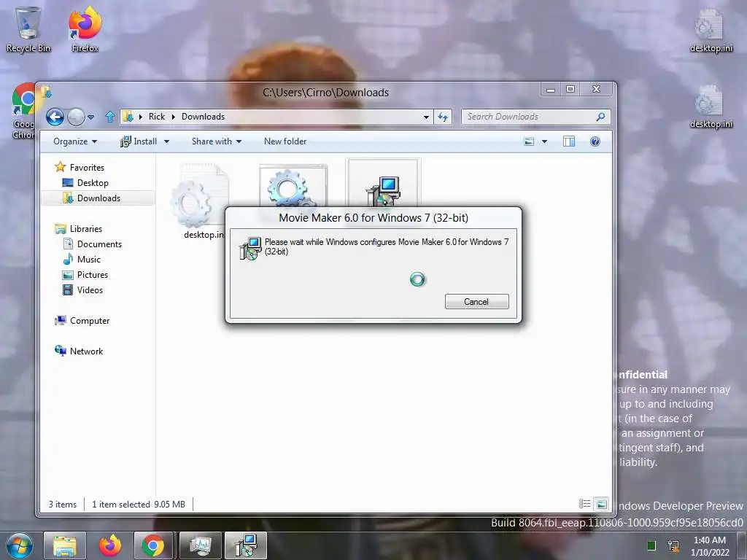Switch to details view in status bar
747x560 pixels.
[x=584, y=504]
